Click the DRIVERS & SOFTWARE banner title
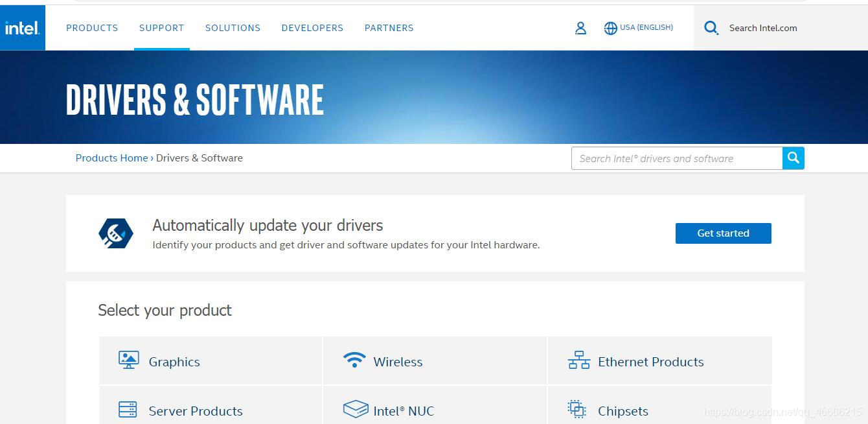Image resolution: width=868 pixels, height=424 pixels. pyautogui.click(x=195, y=100)
